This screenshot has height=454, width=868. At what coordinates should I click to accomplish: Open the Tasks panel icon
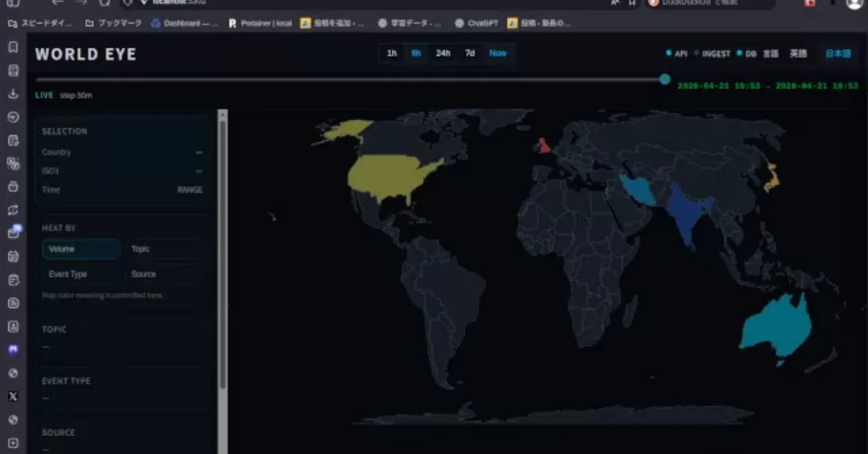(x=13, y=280)
